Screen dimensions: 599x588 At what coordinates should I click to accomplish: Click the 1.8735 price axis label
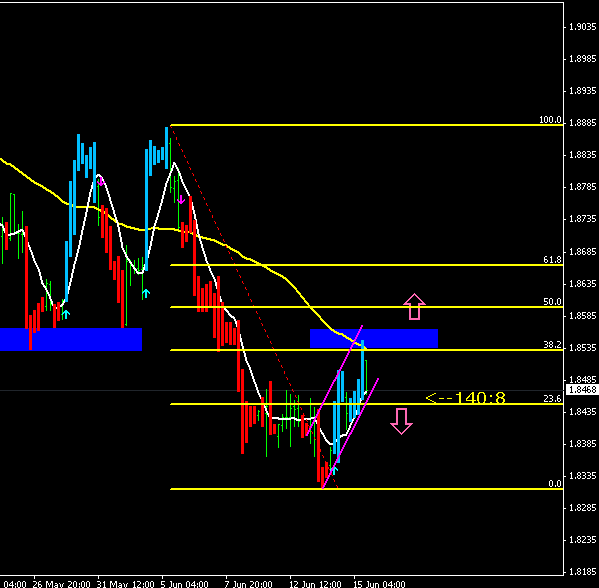583,219
